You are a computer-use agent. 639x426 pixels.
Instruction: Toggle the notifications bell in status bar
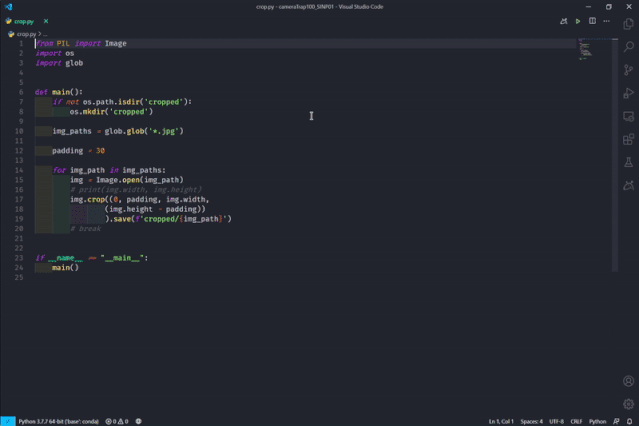click(629, 422)
